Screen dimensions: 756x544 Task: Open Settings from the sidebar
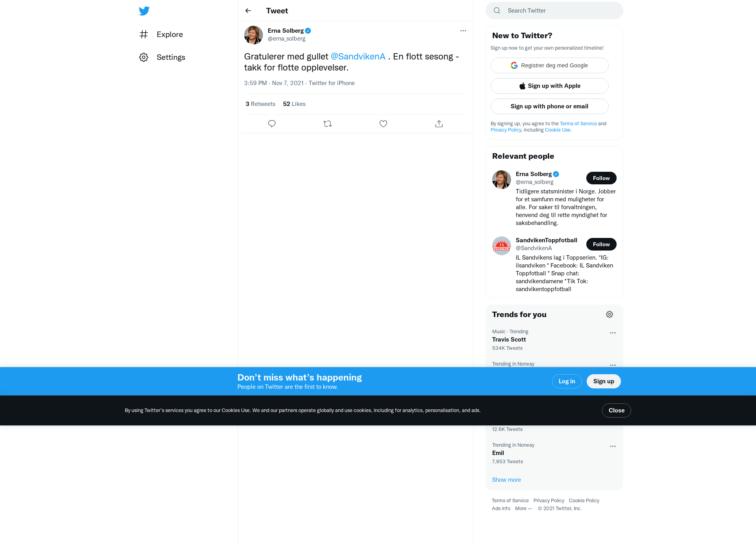coord(162,57)
